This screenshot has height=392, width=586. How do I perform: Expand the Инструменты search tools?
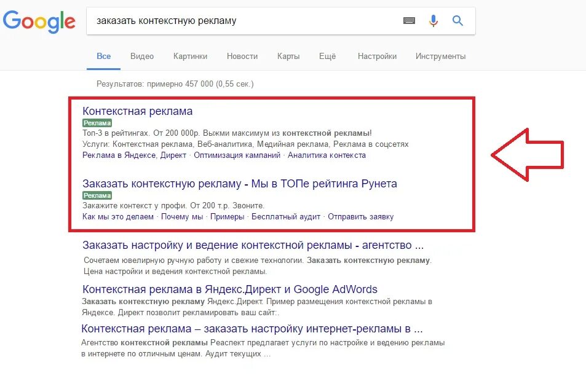pos(440,57)
